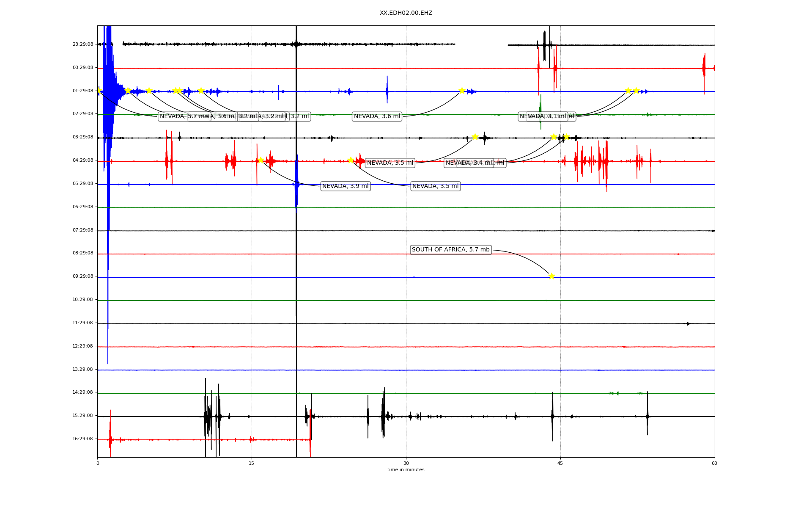Click the 05:29:08 time label on the y-axis
Image resolution: width=812 pixels, height=508 pixels.
point(83,184)
